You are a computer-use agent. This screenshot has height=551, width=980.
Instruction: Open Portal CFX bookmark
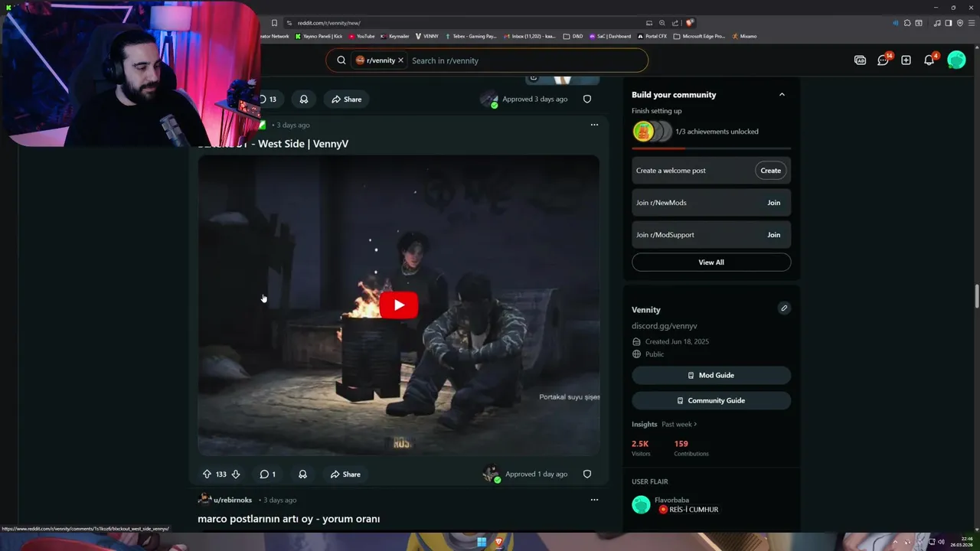pos(652,36)
